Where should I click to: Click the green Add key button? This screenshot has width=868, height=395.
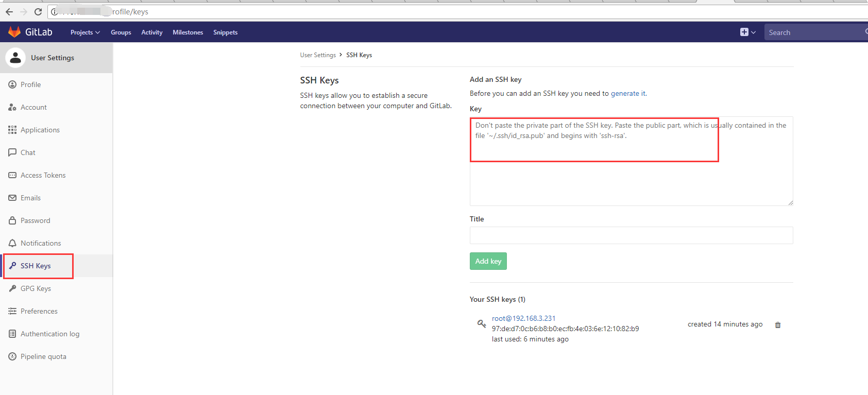(x=488, y=261)
